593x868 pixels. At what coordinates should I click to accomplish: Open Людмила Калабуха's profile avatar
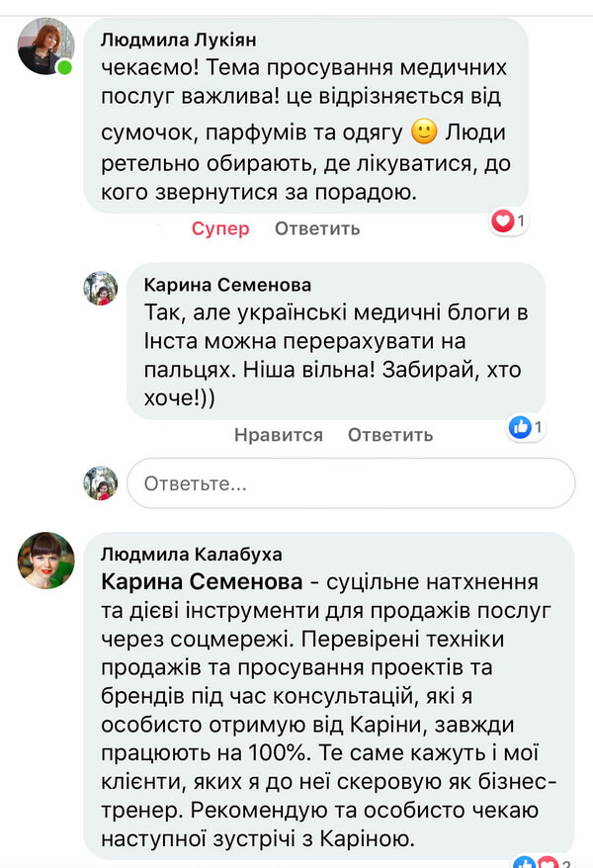click(46, 562)
